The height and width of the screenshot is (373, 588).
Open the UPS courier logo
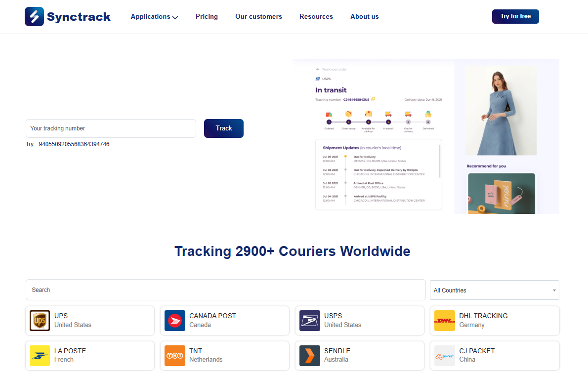[x=40, y=321]
